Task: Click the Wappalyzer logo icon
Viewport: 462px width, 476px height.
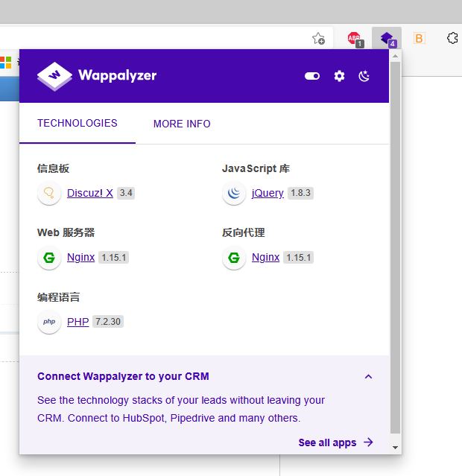Action: [54, 76]
